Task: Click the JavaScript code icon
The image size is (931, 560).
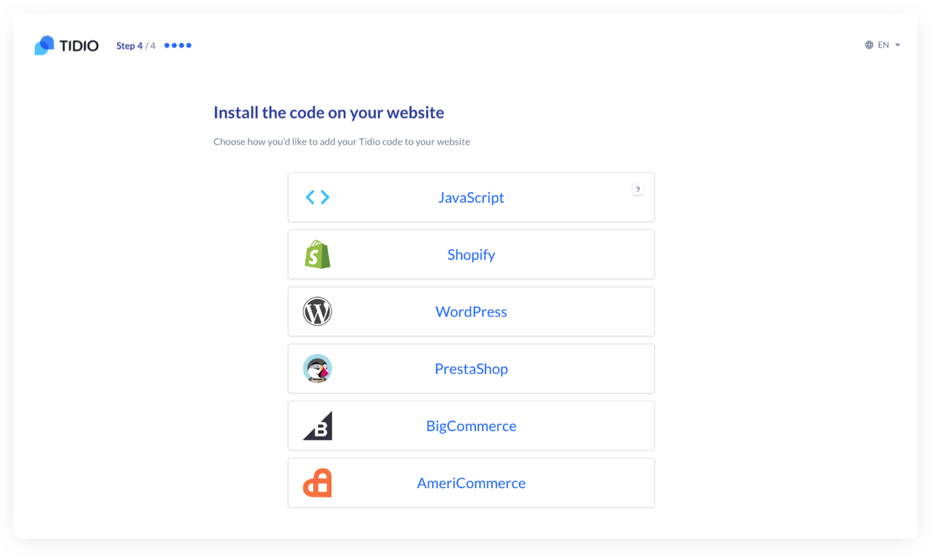Action: 317,197
